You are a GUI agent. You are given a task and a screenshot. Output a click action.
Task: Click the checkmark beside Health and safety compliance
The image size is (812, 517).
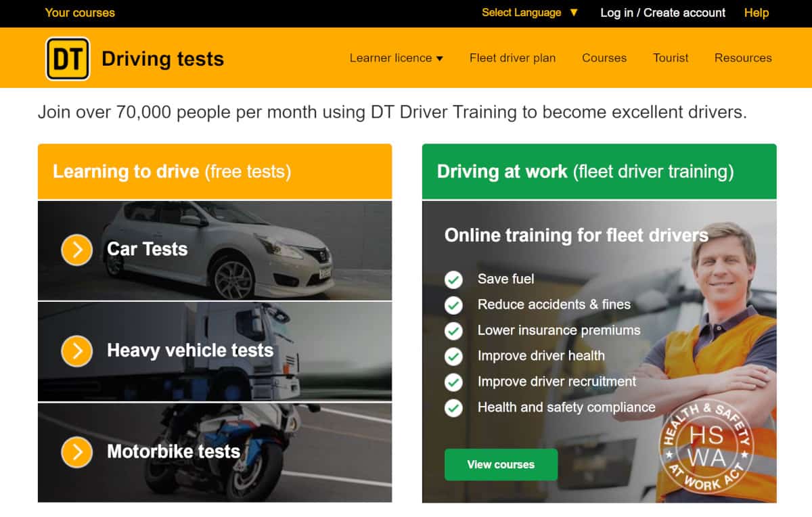[x=453, y=408]
